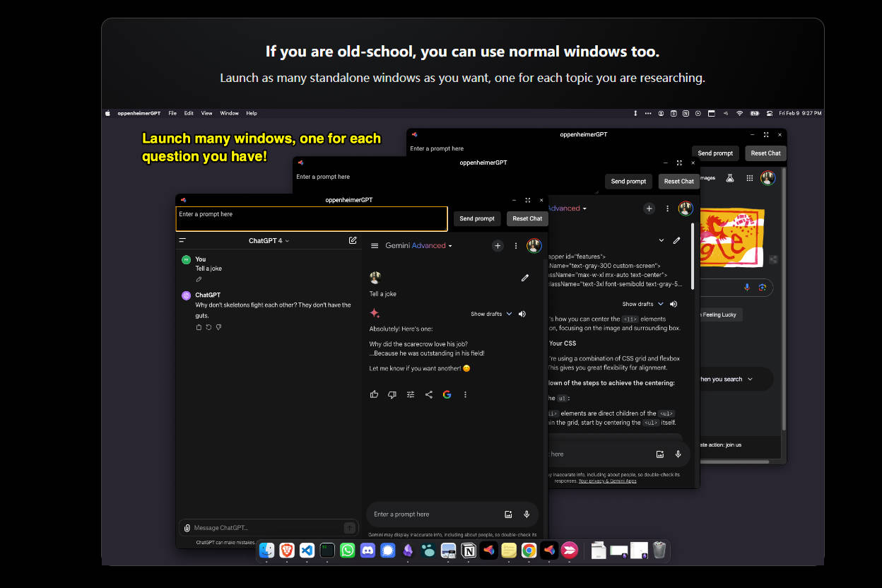This screenshot has height=588, width=882.
Task: Click Send prompt in middle window
Action: click(x=628, y=181)
